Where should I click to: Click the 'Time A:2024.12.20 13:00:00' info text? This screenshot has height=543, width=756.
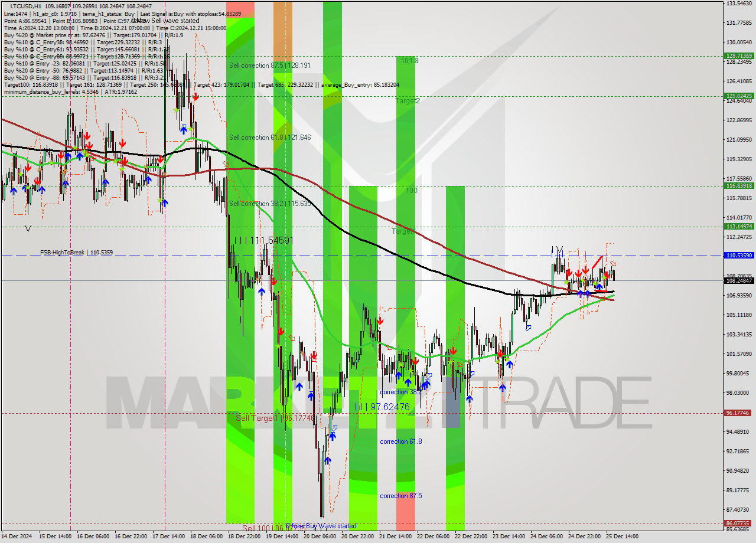point(38,28)
